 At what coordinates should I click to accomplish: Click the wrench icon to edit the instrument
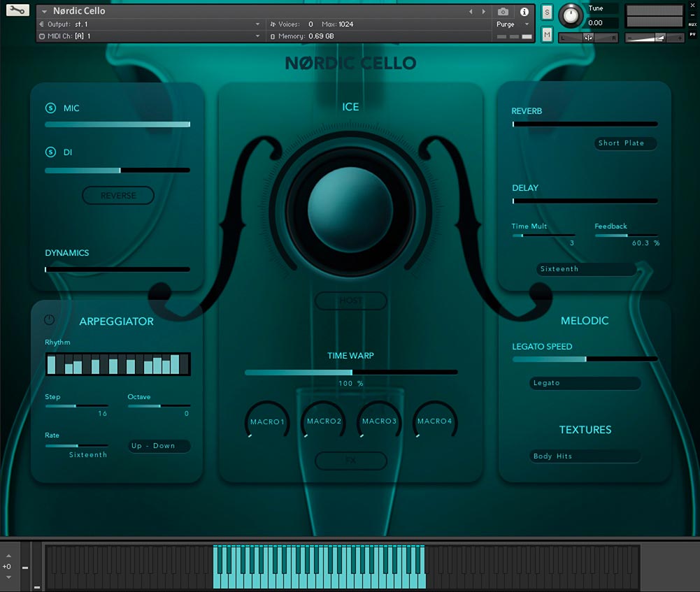point(16,10)
